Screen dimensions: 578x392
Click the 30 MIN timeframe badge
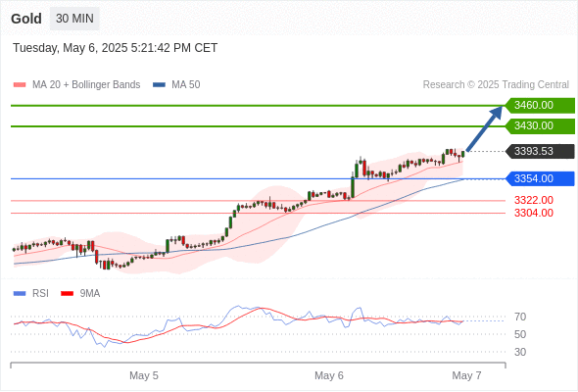tap(74, 19)
